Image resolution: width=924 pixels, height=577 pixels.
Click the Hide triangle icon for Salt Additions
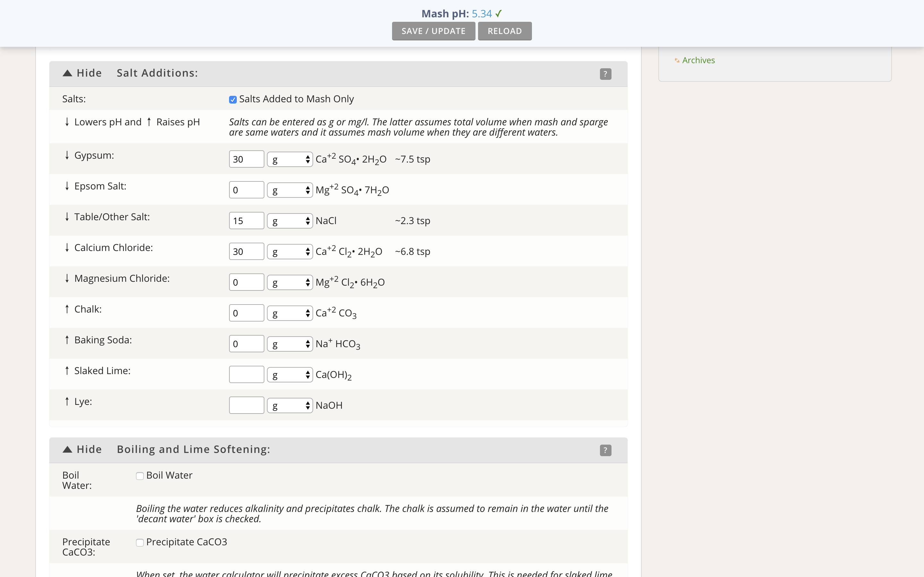(x=66, y=72)
